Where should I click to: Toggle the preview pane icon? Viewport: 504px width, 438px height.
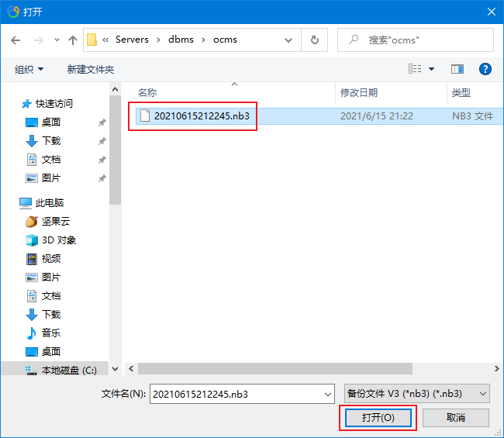(457, 70)
